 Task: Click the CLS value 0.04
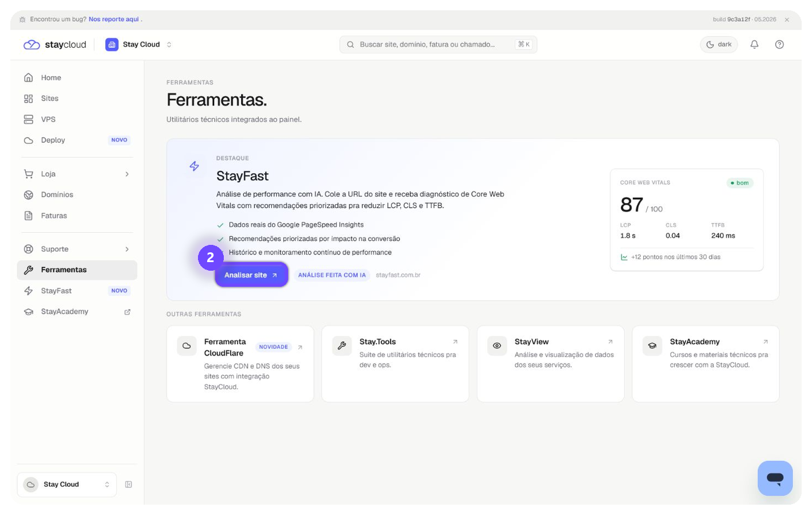point(673,236)
